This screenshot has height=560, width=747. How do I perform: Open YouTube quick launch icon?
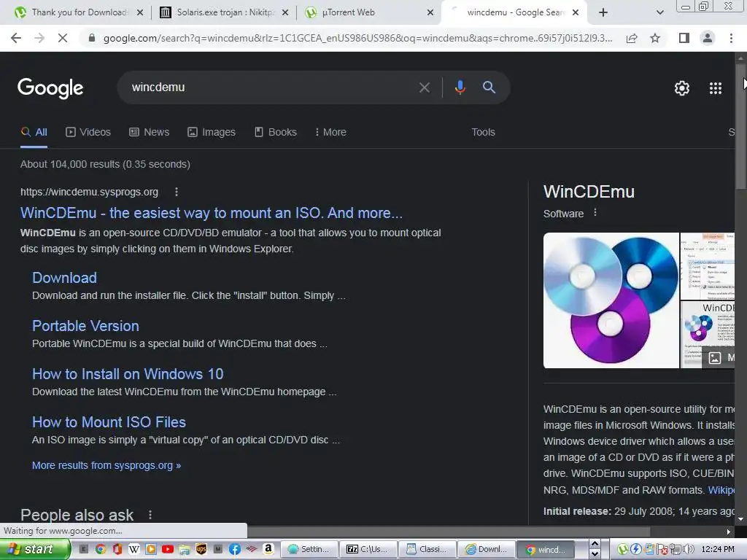(x=168, y=549)
